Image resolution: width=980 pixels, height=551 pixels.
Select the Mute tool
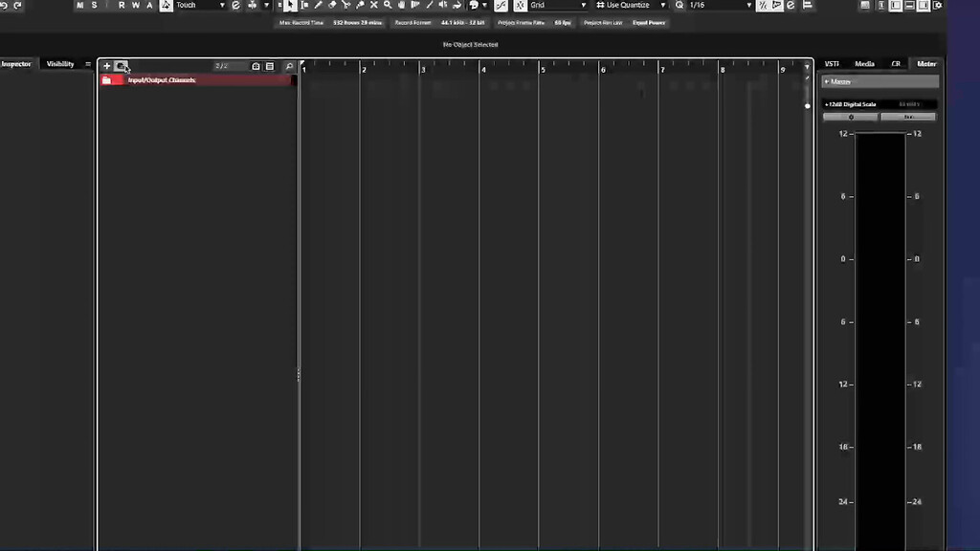tap(374, 5)
